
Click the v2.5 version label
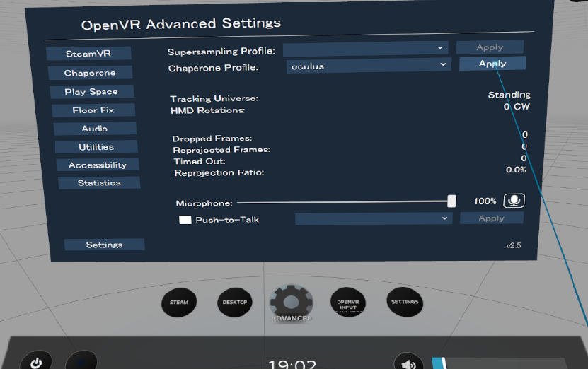point(514,245)
